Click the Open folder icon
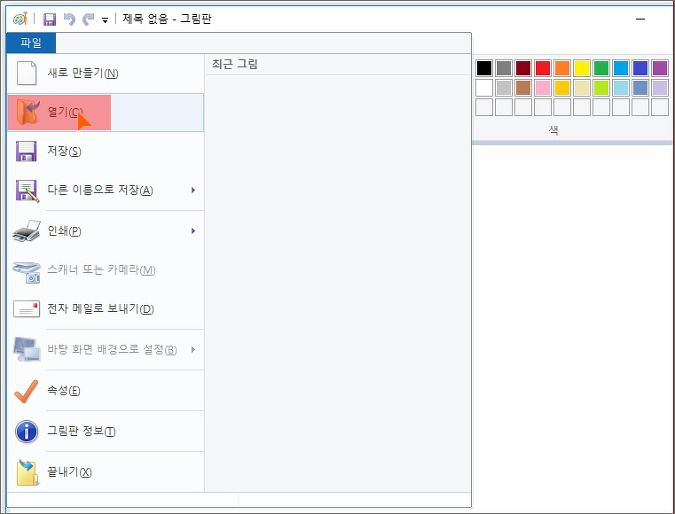The height and width of the screenshot is (514, 675). point(28,112)
